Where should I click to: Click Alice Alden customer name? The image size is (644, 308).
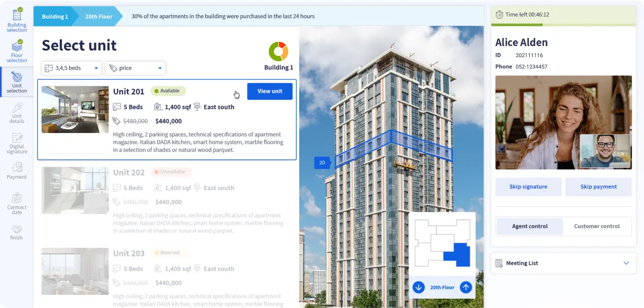point(521,43)
